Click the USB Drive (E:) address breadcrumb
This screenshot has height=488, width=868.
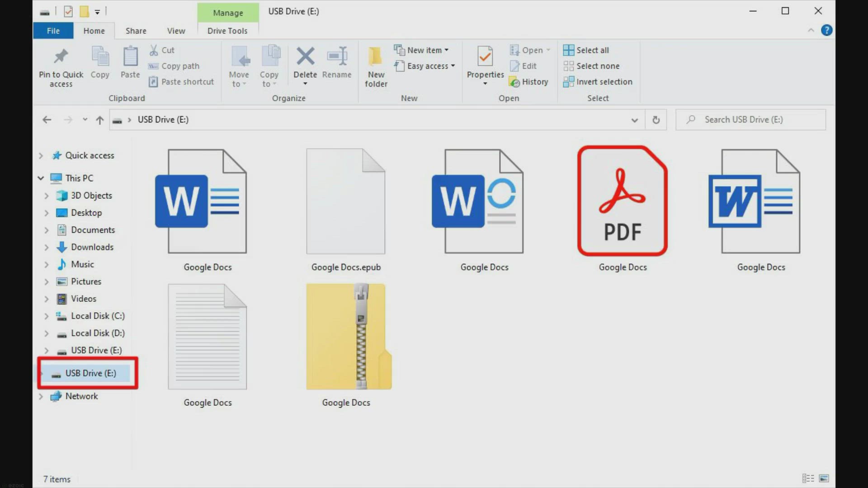click(x=163, y=120)
